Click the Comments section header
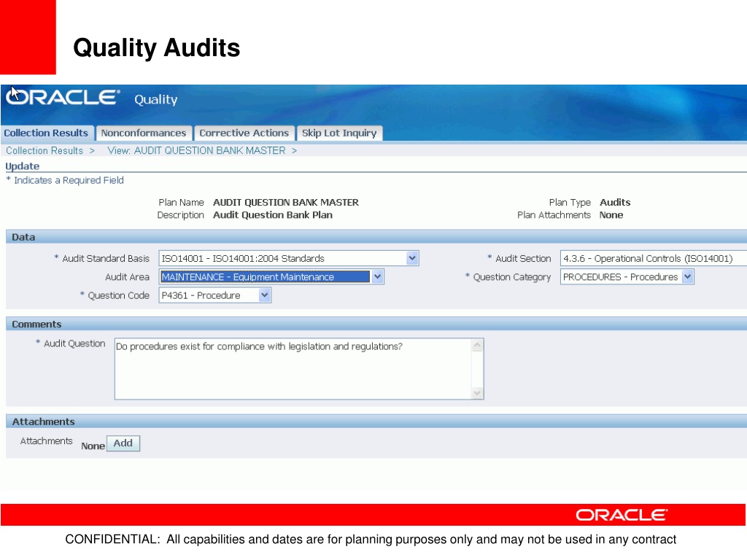 [376, 324]
